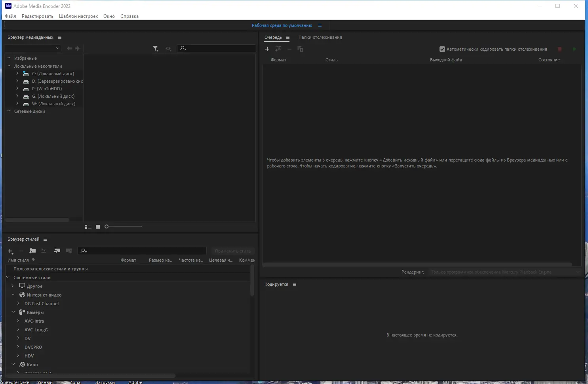Expand Другое style group
Screen dimensions: 588x384
(x=13, y=286)
